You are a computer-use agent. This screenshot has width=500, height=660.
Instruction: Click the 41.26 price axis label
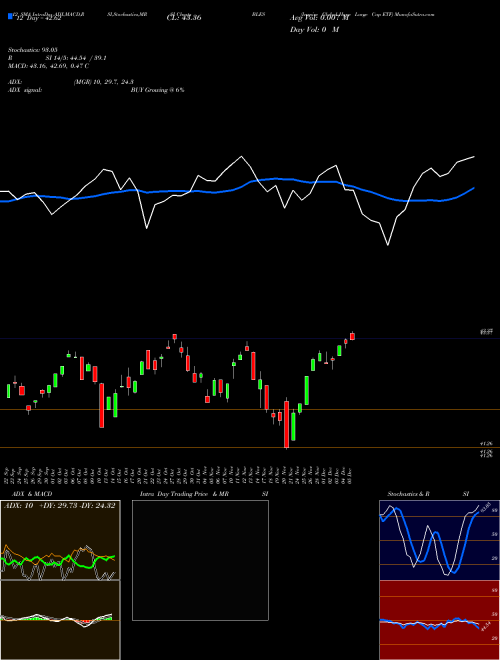(486, 444)
